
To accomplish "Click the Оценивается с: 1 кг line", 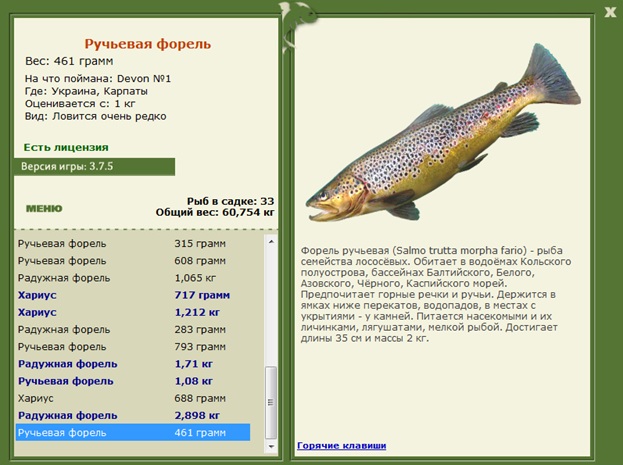I will coord(80,104).
